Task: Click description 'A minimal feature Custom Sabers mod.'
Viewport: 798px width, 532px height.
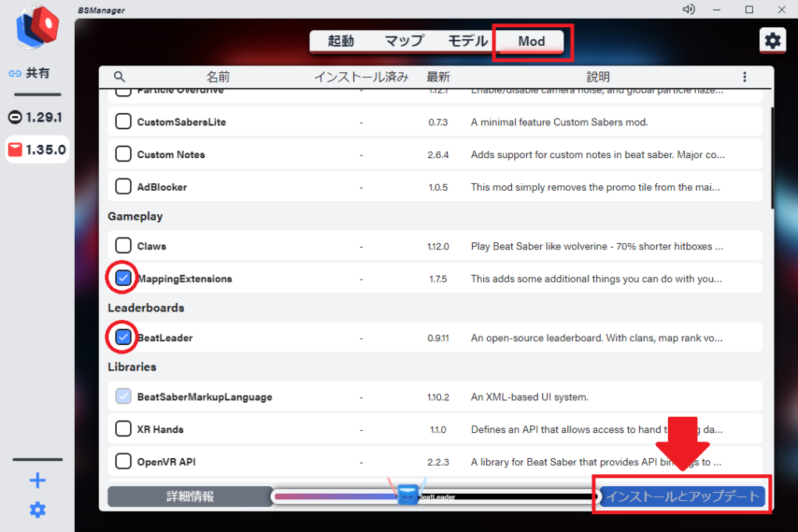Action: (560, 122)
